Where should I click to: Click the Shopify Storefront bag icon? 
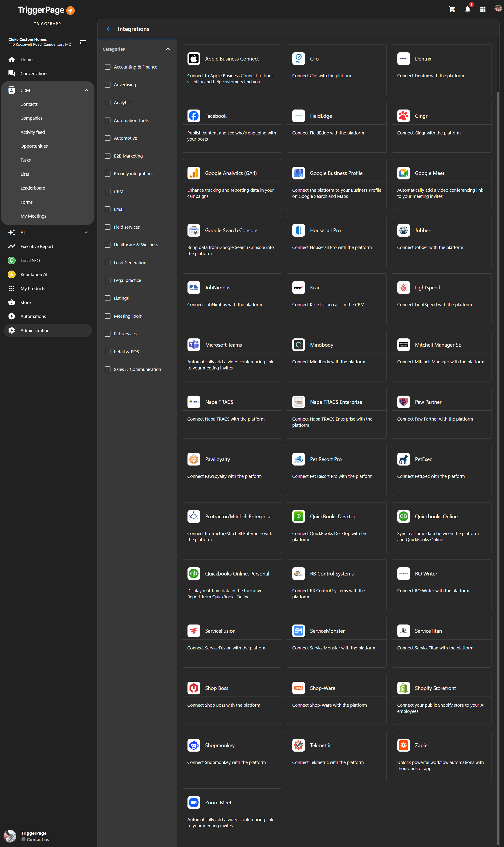coord(403,688)
